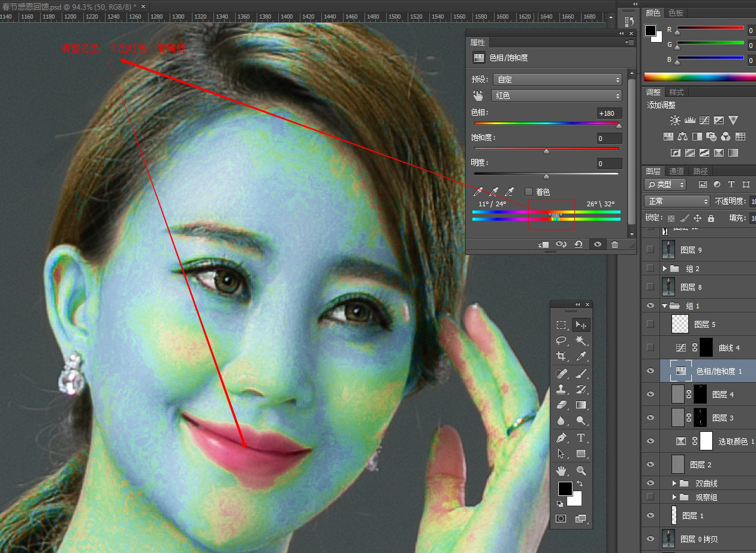Expand the 双曲线 layer group
The image size is (756, 553).
[674, 483]
